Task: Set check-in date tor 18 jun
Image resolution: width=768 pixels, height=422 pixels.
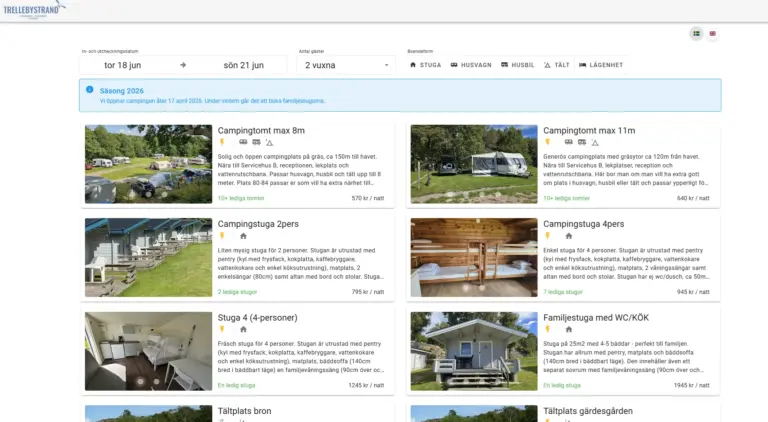Action: coord(122,65)
